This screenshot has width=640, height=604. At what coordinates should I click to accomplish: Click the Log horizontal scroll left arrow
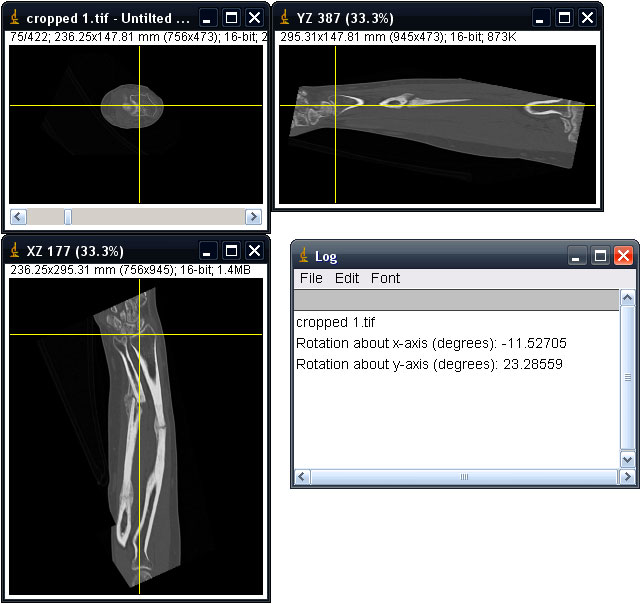click(302, 477)
